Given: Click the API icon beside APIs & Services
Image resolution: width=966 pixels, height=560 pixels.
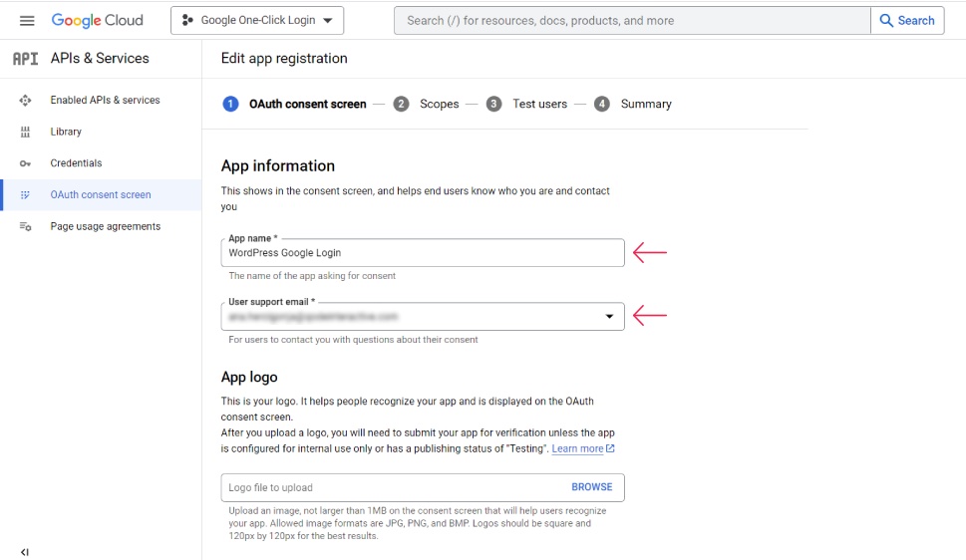Looking at the screenshot, I should point(25,59).
